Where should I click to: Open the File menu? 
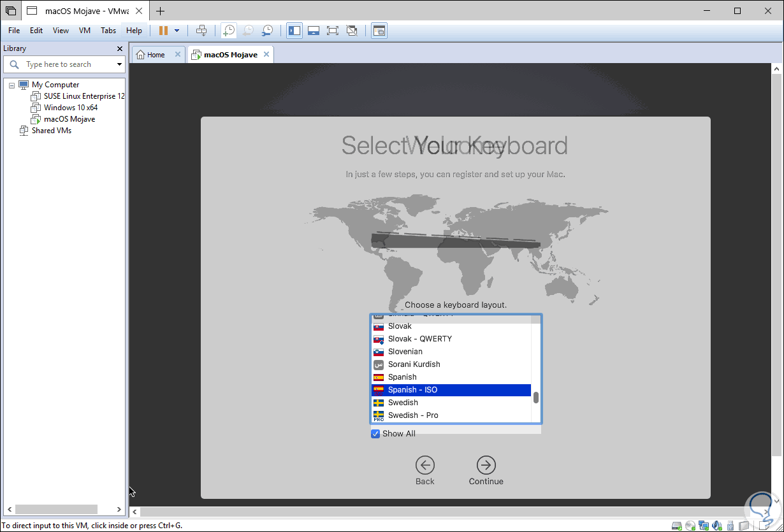(x=14, y=31)
